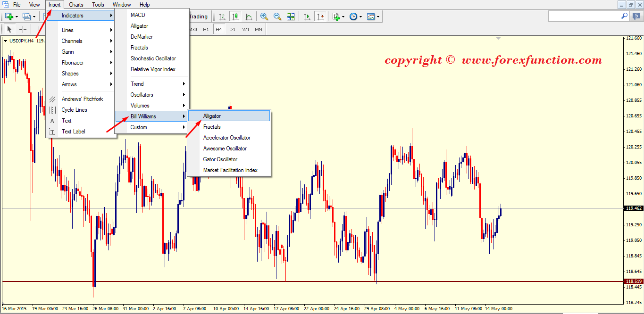Expand the Custom indicators submenu
The width and height of the screenshot is (644, 314).
click(x=152, y=127)
